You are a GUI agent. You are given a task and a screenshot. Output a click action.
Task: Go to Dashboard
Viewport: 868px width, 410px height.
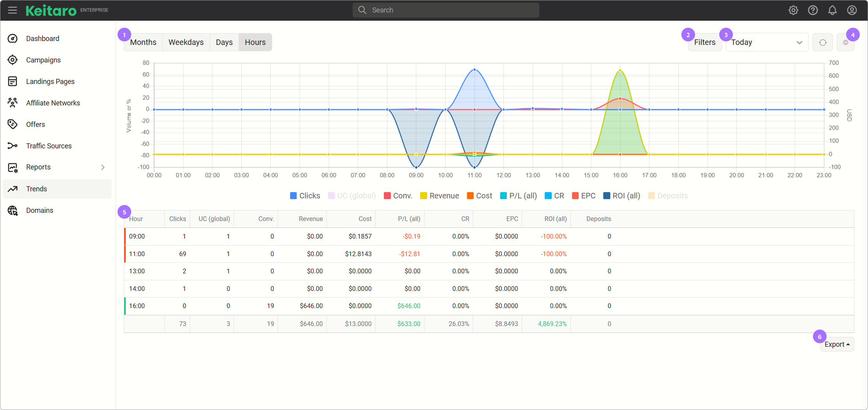pyautogui.click(x=43, y=38)
